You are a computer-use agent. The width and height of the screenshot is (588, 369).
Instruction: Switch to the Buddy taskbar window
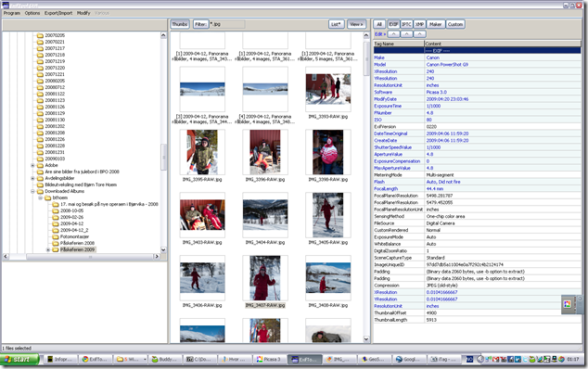(165, 359)
